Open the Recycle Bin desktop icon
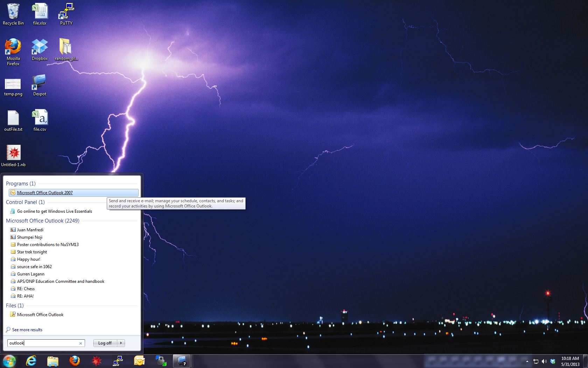 [13, 14]
